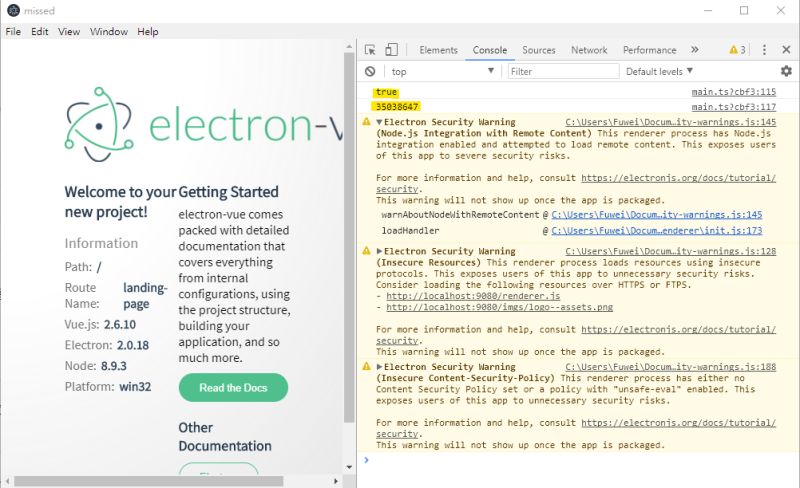Open the Help menu

click(147, 32)
